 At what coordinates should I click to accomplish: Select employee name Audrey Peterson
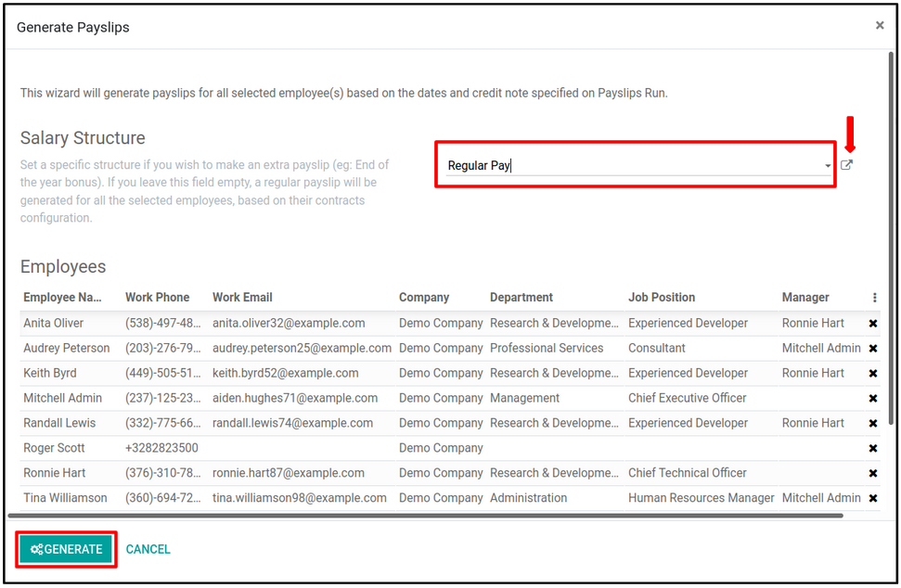[67, 348]
